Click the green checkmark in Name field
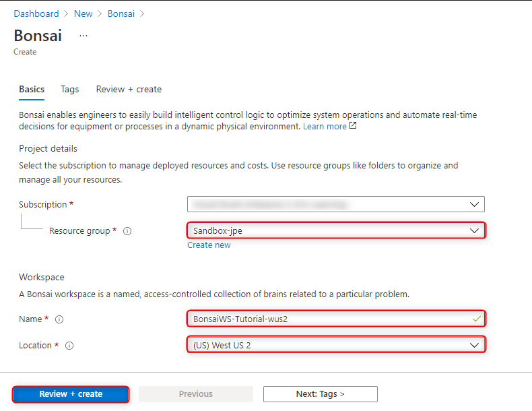 point(477,319)
